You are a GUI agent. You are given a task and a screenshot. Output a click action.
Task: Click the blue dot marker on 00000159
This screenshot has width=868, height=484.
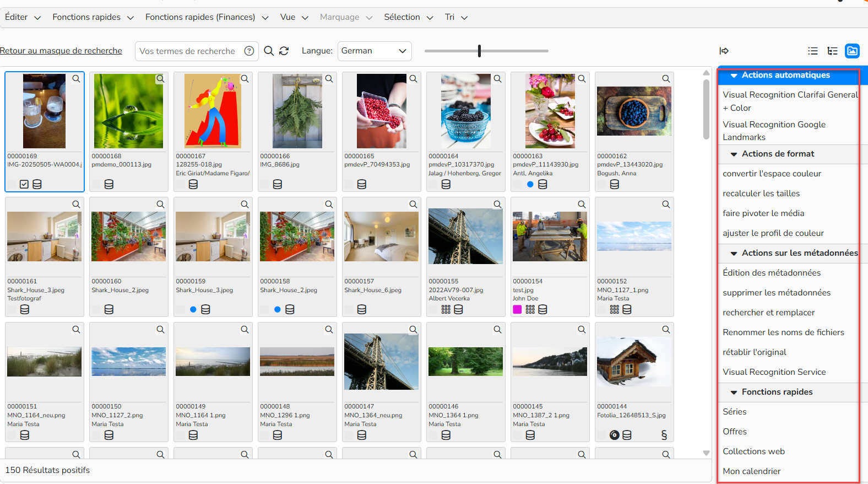pos(193,309)
